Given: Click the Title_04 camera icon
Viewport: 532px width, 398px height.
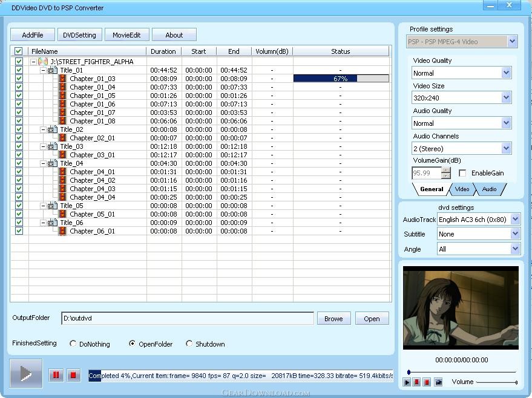Looking at the screenshot, I should click(53, 163).
